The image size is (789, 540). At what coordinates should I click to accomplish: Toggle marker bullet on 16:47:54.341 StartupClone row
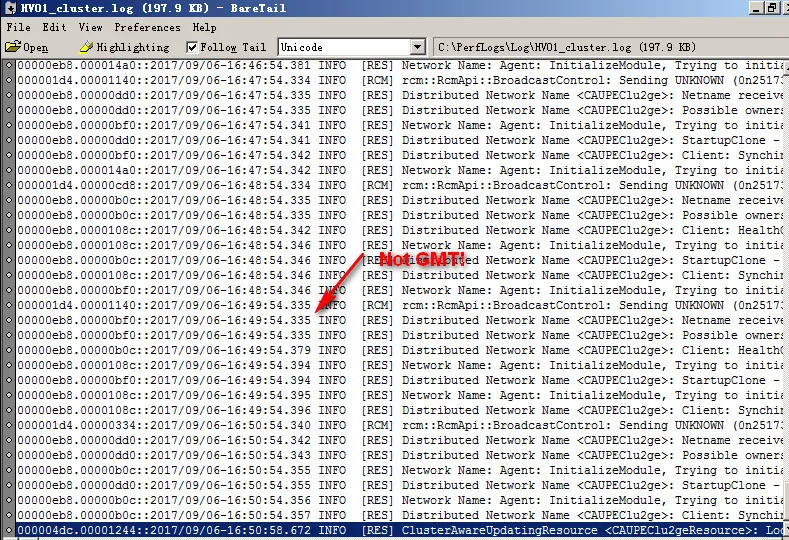click(9, 140)
